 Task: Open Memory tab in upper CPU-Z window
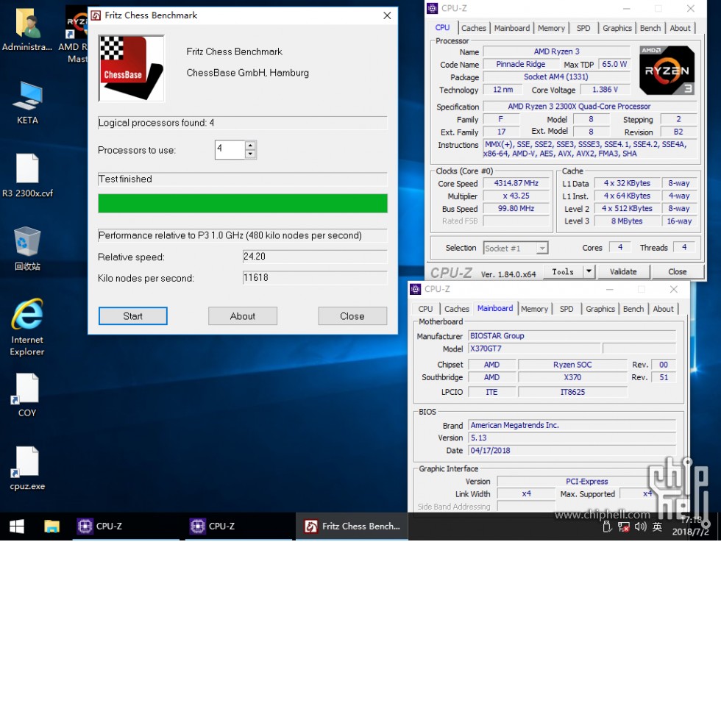click(x=552, y=28)
